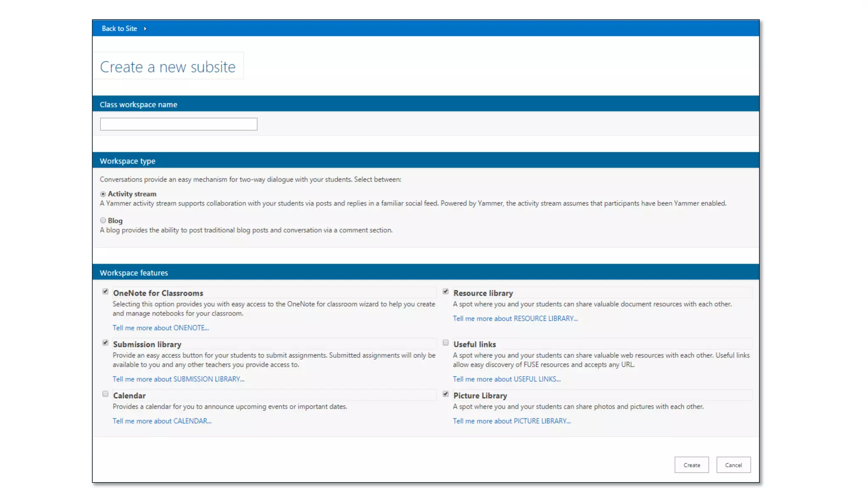Select the Activity stream radio option

click(103, 194)
